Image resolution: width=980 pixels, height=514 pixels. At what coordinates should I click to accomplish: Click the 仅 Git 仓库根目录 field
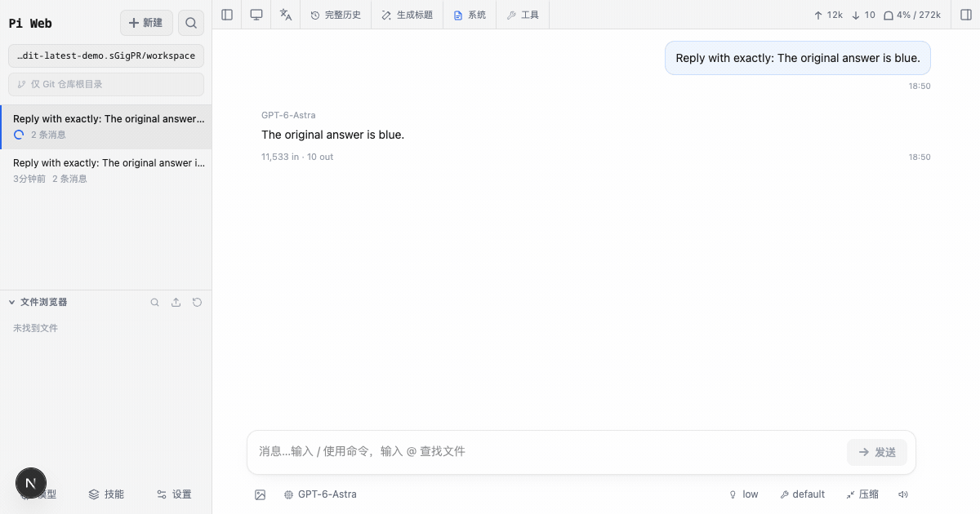point(106,84)
